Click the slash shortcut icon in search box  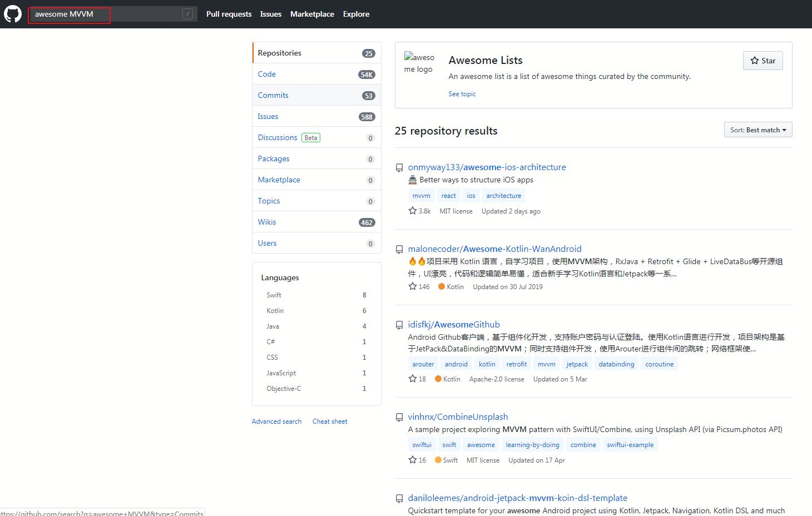click(187, 14)
